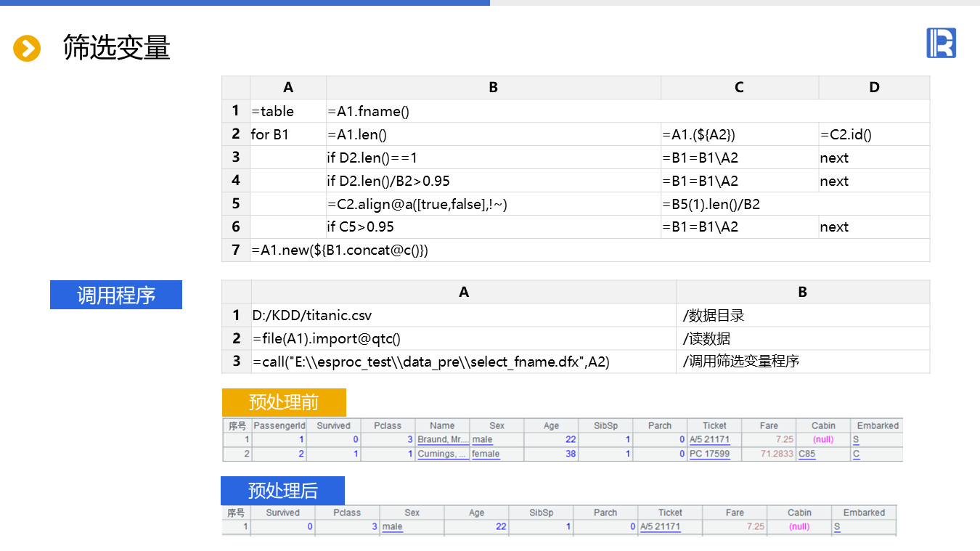Click the blue R logo icon

coord(941,43)
